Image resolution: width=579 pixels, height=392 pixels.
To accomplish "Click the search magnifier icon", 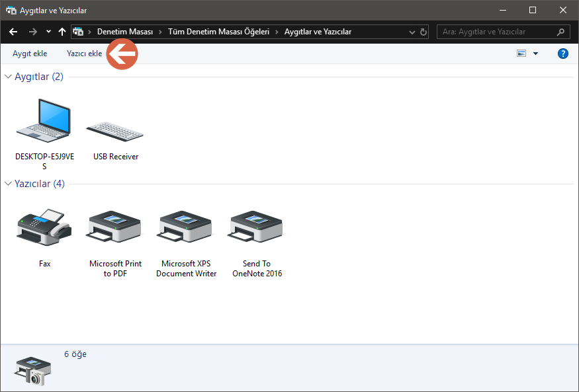I will 560,32.
